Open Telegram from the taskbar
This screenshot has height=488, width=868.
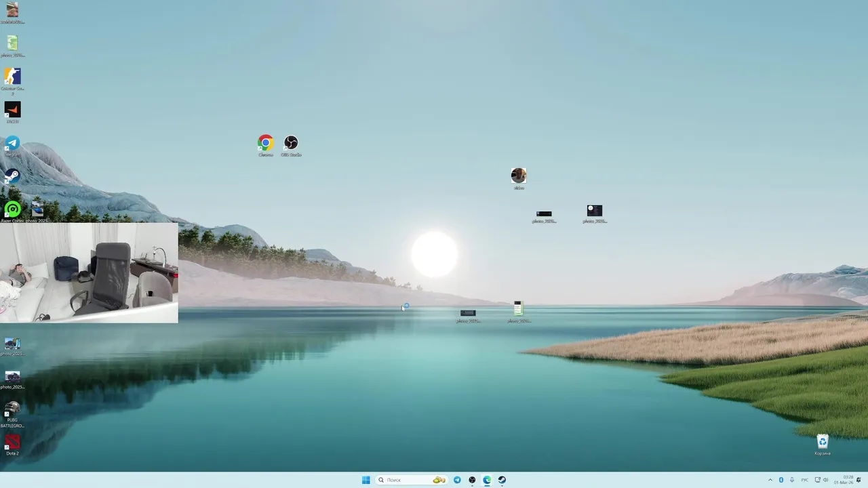[x=457, y=480]
